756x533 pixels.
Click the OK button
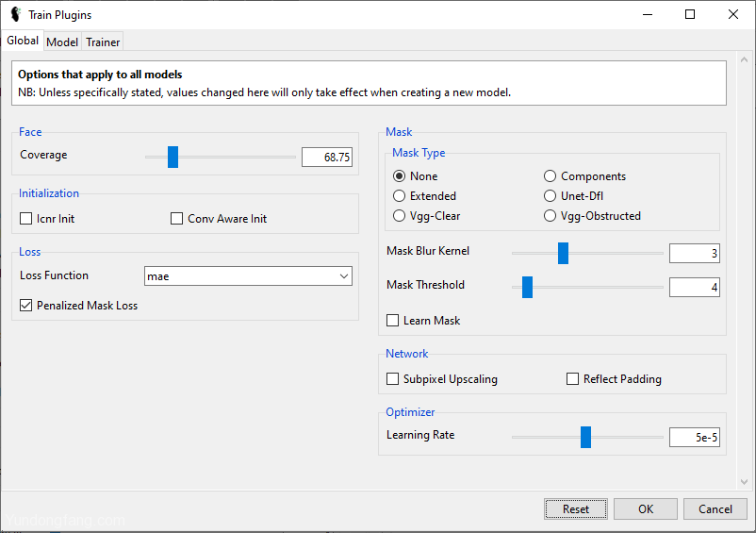click(646, 508)
